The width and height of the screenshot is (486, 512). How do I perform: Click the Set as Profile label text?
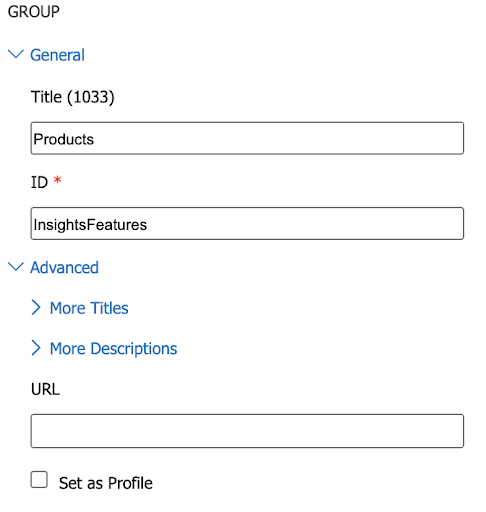point(106,483)
